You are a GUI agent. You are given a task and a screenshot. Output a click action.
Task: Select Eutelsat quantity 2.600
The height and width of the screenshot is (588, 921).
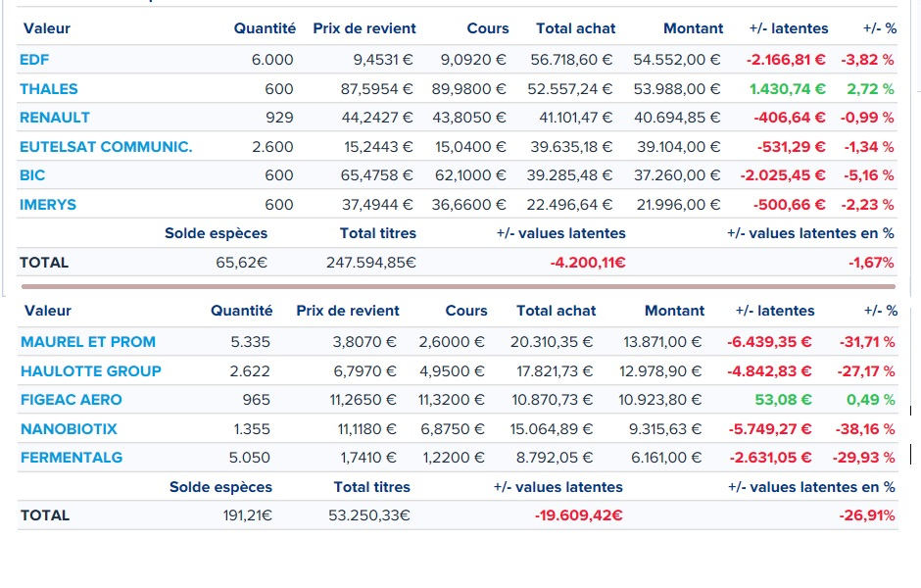[x=272, y=147]
